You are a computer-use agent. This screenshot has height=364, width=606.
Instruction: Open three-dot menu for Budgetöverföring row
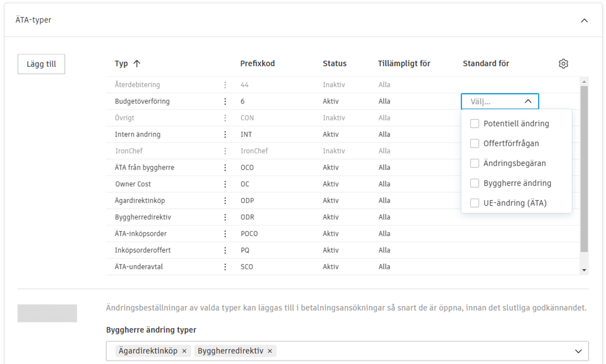225,102
